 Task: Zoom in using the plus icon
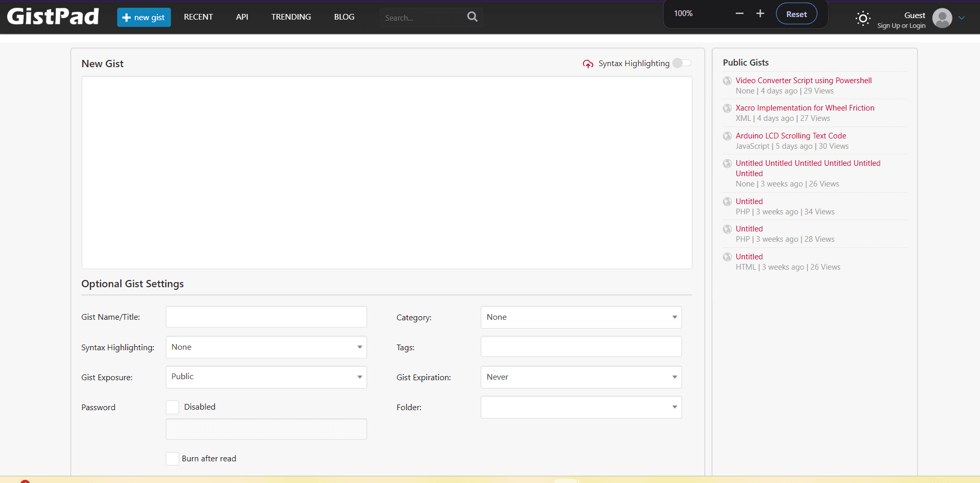pyautogui.click(x=760, y=13)
